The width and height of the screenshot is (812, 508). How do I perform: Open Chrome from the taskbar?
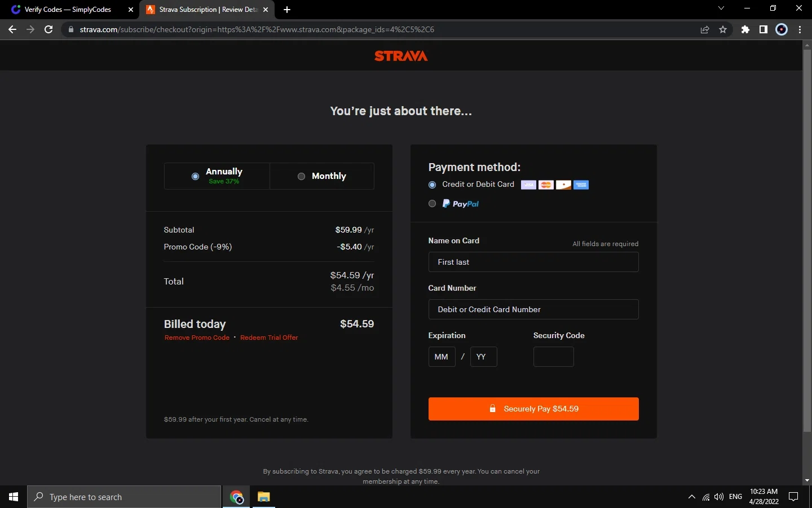pos(236,497)
